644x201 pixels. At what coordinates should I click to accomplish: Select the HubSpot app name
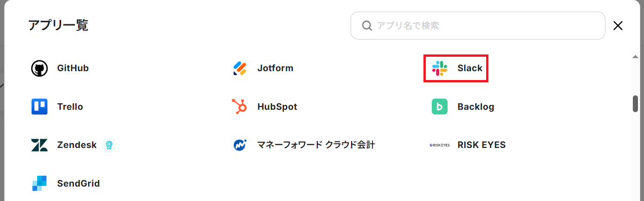coord(277,107)
